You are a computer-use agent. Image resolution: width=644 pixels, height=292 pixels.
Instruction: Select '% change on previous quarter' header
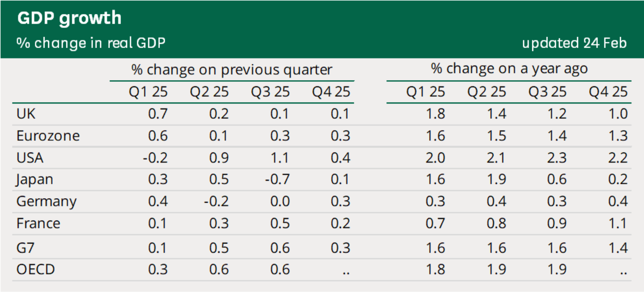(x=232, y=70)
